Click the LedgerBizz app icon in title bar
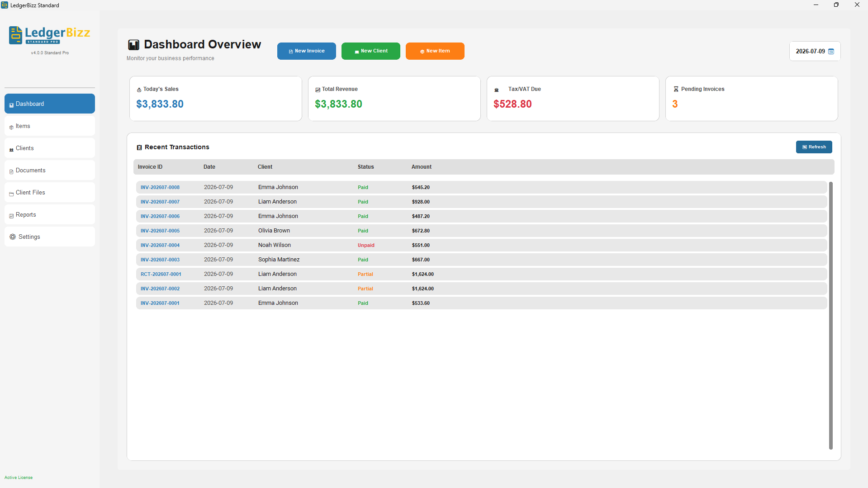This screenshot has height=488, width=868. tap(5, 5)
